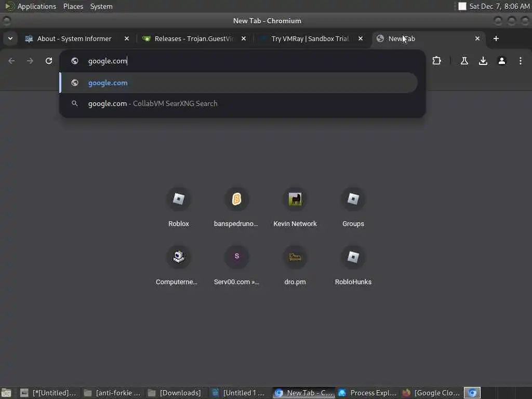Screen dimensions: 532x399
Task: Switch to Untitled 1 taskbar window
Action: [239, 393]
